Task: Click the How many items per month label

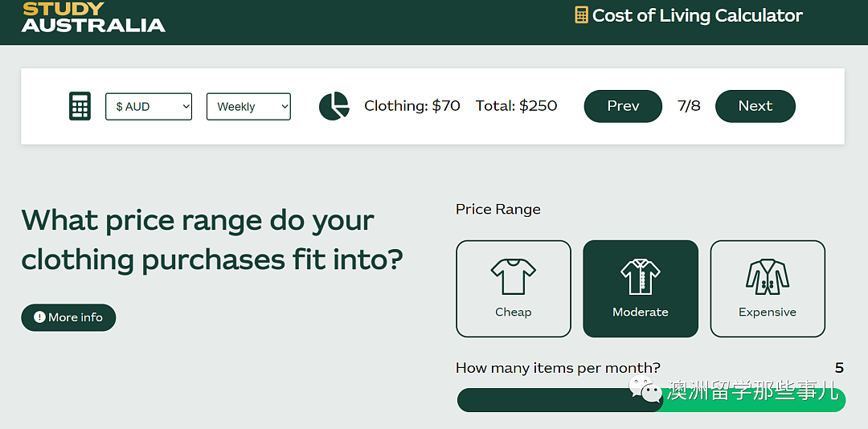Action: (x=558, y=368)
